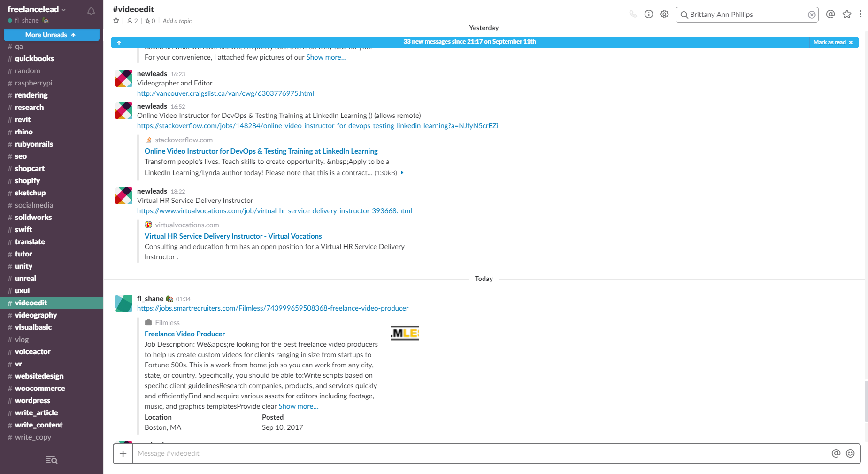Image resolution: width=868 pixels, height=474 pixels.
Task: Open the unity channel
Action: pyautogui.click(x=52, y=266)
